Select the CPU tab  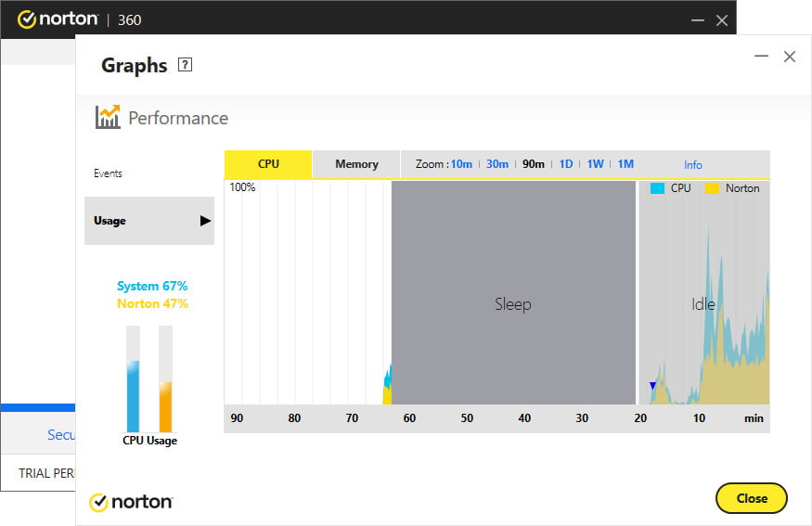coord(268,164)
